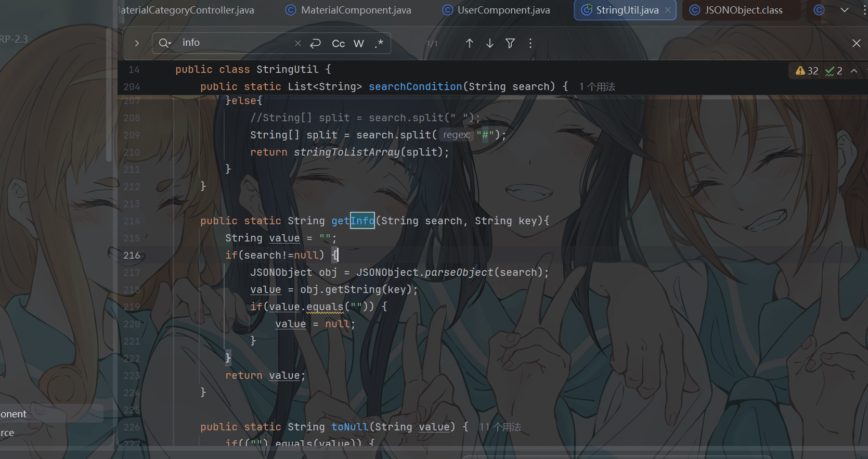868x459 pixels.
Task: Click the 'regex:' parameter hint on line 209
Action: pos(457,135)
